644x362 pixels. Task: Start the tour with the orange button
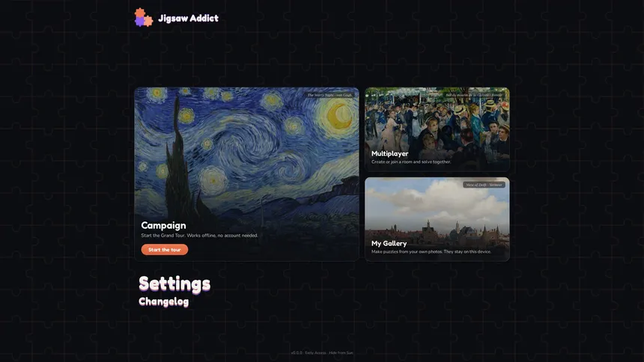pyautogui.click(x=164, y=250)
